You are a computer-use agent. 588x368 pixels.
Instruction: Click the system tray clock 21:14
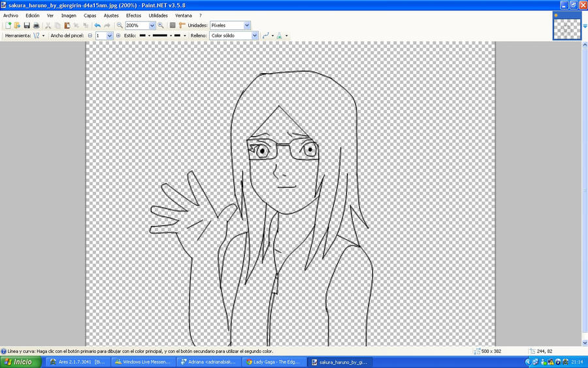pos(577,362)
